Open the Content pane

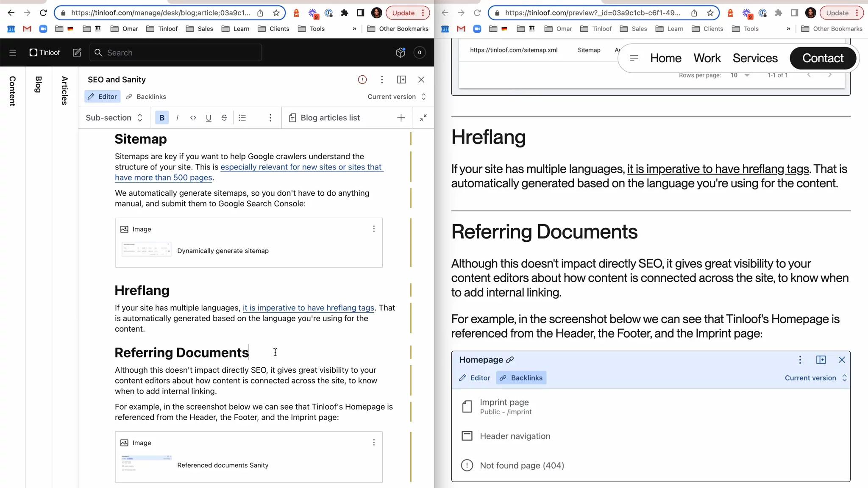click(x=12, y=91)
